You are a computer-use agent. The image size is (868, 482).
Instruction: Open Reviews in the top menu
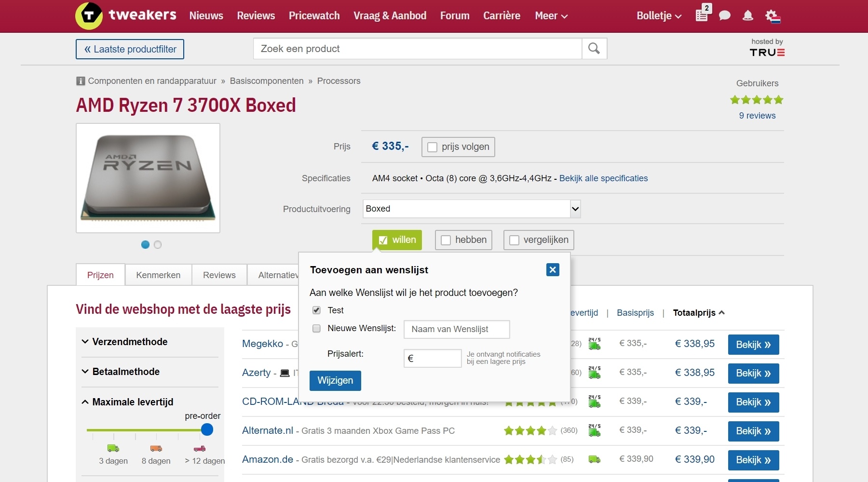click(x=256, y=16)
